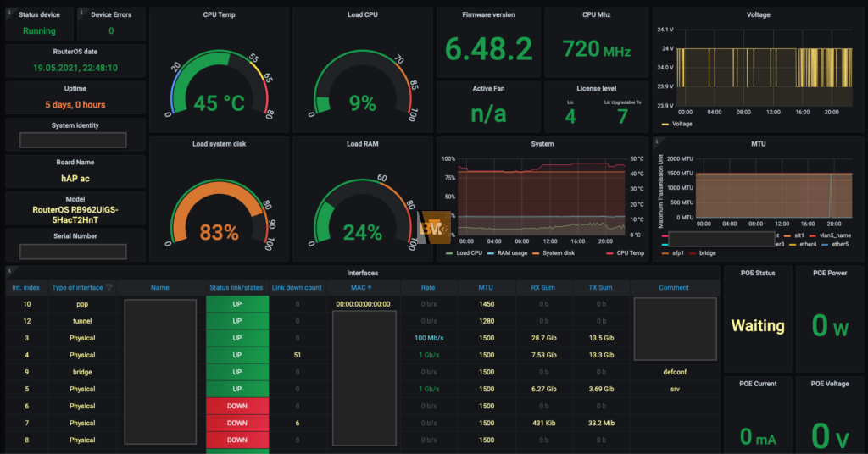This screenshot has height=454, width=868.
Task: Click the TX Sum column header
Action: tap(600, 287)
